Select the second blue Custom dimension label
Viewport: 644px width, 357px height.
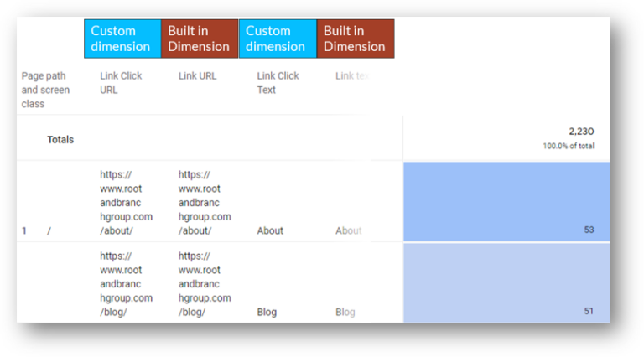click(278, 39)
